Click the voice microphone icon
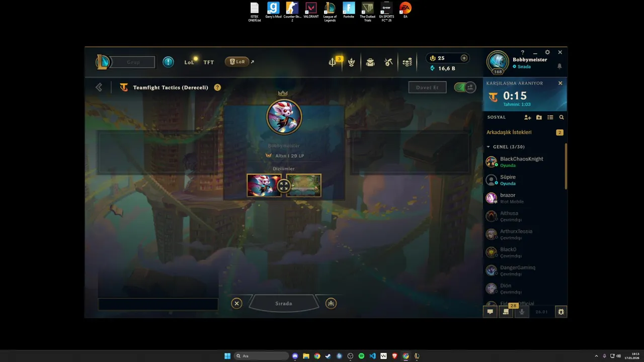This screenshot has height=362, width=644. (x=522, y=312)
